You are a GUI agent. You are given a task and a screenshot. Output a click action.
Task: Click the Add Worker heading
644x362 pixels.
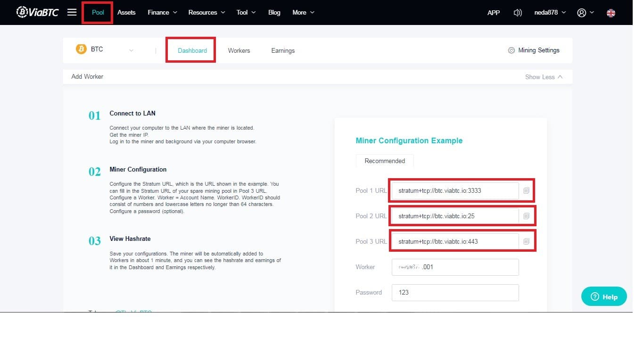click(87, 76)
